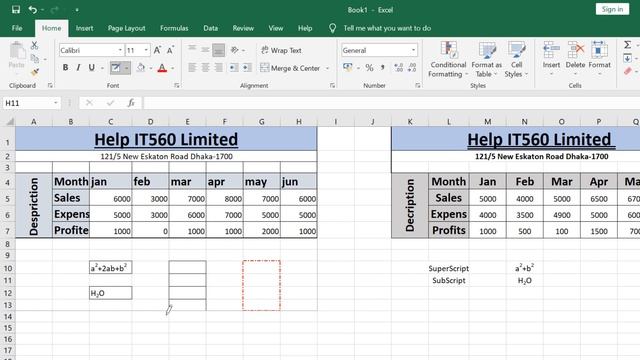Click Increase Decimal
This screenshot has height=360, width=640.
(398, 68)
